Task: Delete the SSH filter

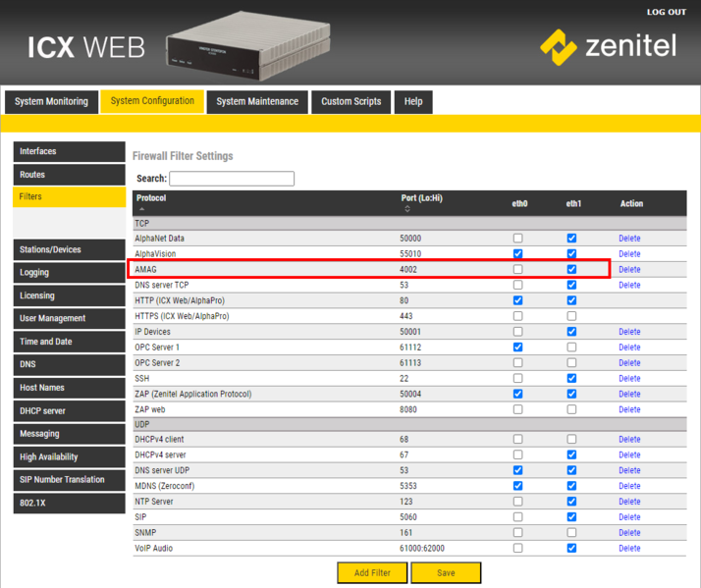Action: tap(629, 378)
